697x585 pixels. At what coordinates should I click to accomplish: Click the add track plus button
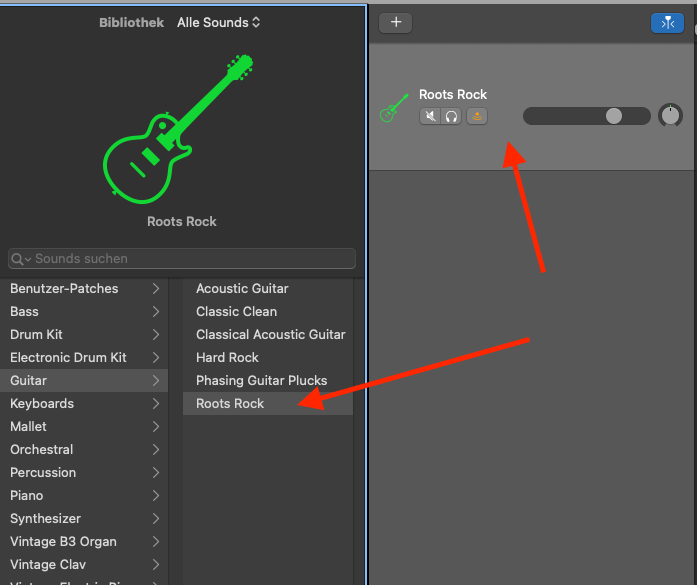(x=395, y=23)
